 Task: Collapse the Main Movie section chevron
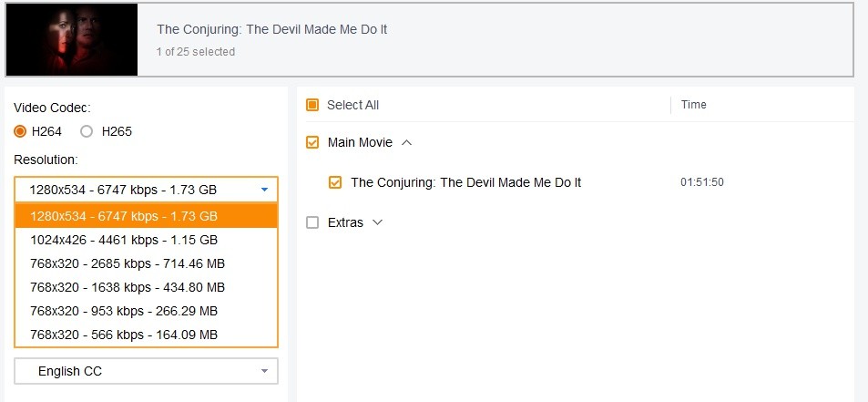pos(407,142)
